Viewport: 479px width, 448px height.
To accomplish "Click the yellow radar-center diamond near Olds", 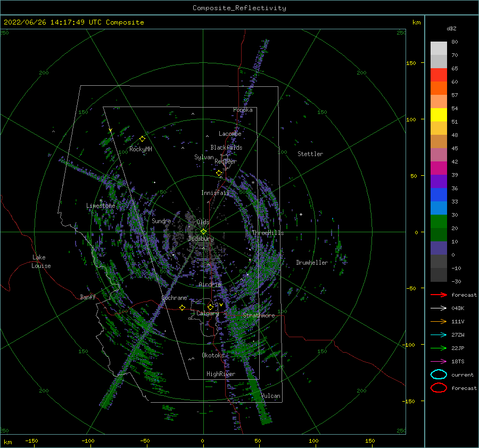I will pyautogui.click(x=203, y=232).
